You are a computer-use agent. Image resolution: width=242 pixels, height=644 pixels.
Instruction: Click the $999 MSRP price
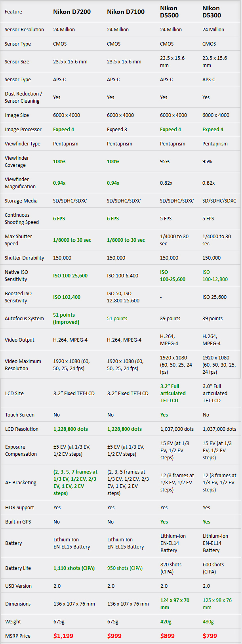[x=114, y=636]
